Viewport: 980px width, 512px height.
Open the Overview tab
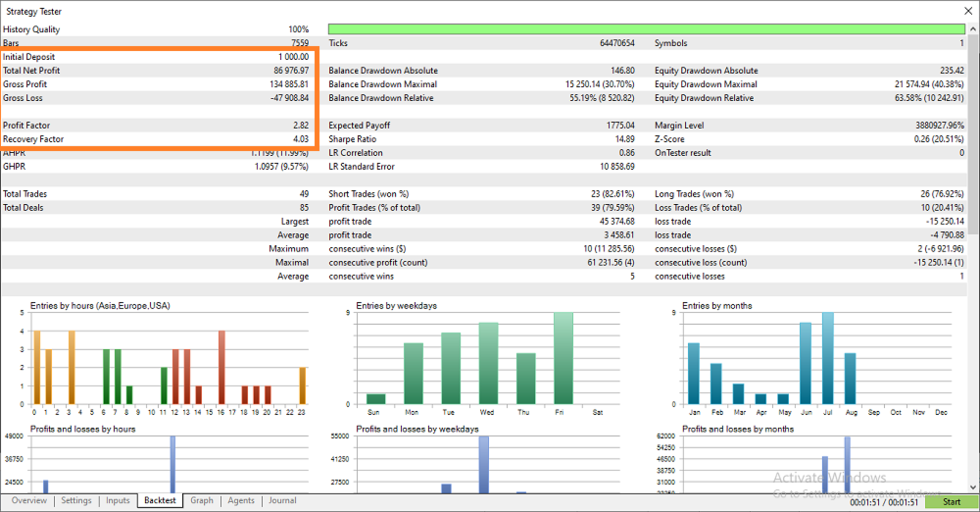coord(28,501)
